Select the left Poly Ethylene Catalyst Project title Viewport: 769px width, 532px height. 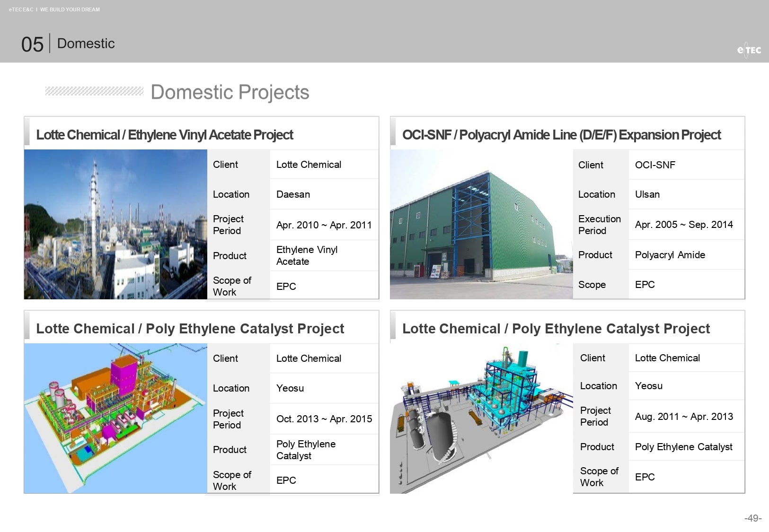pyautogui.click(x=190, y=329)
